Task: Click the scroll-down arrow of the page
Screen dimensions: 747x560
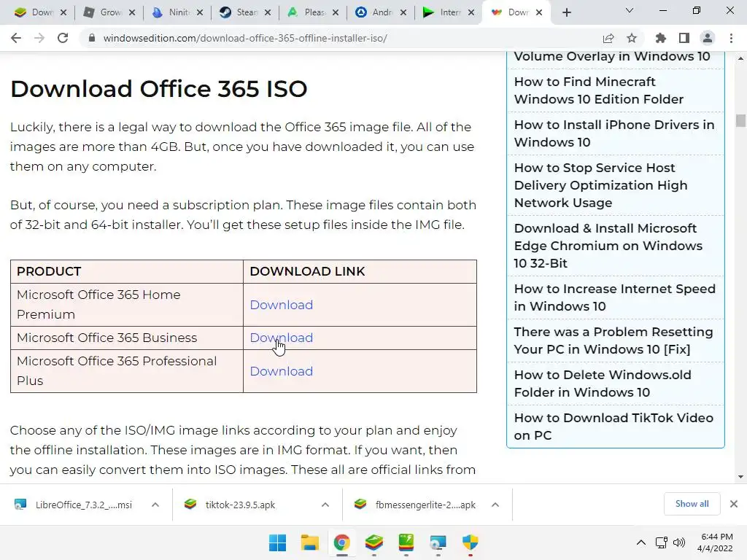Action: (740, 477)
